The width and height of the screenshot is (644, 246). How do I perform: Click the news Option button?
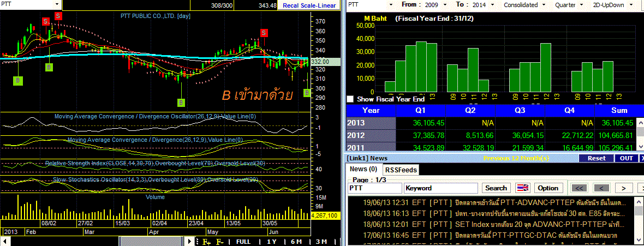pos(548,188)
